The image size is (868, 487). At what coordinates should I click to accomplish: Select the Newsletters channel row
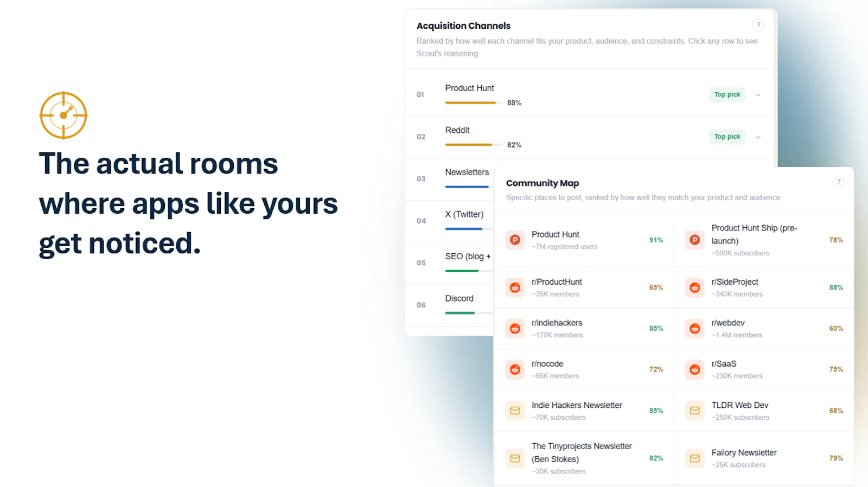tap(449, 179)
